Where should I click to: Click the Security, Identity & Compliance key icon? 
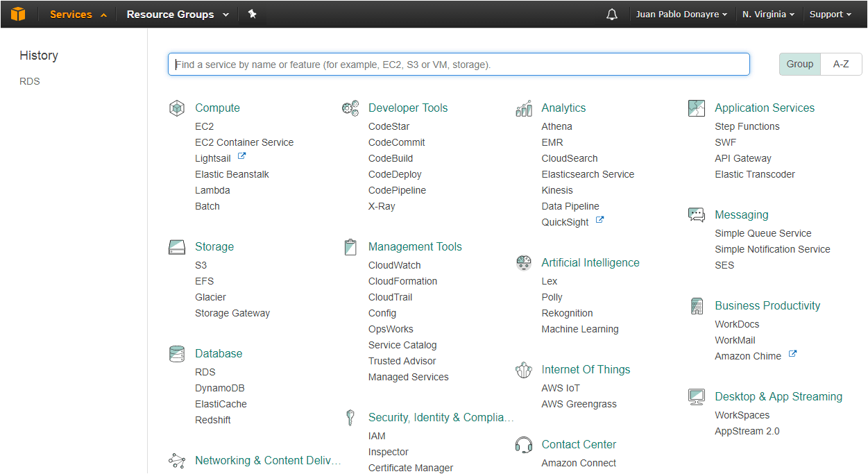pos(350,418)
